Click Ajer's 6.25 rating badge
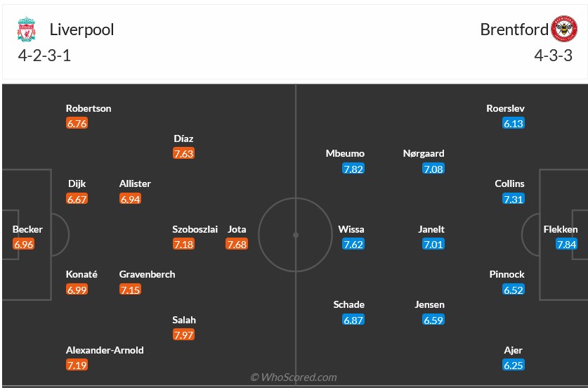This screenshot has height=388, width=588. (514, 365)
